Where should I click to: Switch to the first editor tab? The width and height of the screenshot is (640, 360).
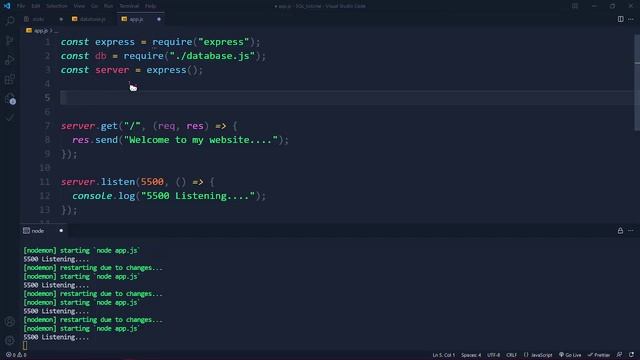[x=38, y=19]
